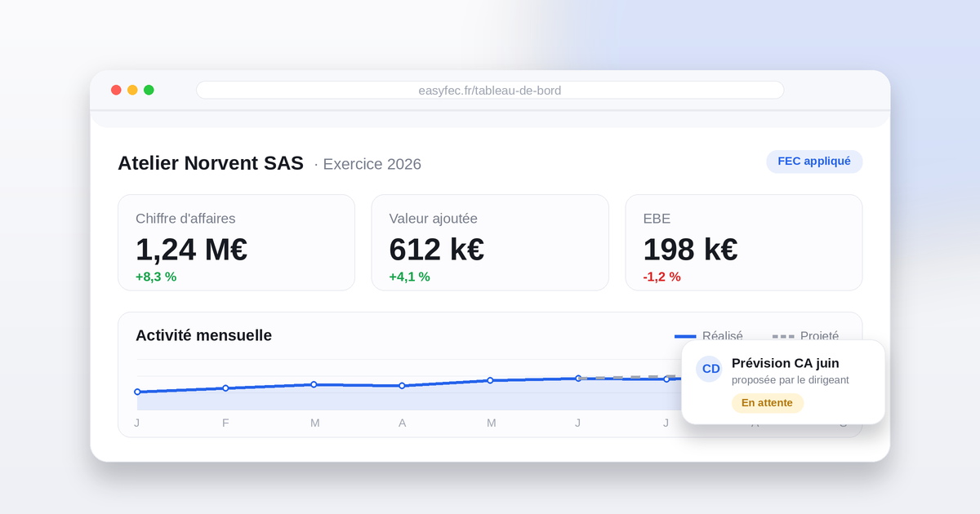Click the Atelier Norvent SAS company title
The image size is (980, 514).
[x=211, y=163]
